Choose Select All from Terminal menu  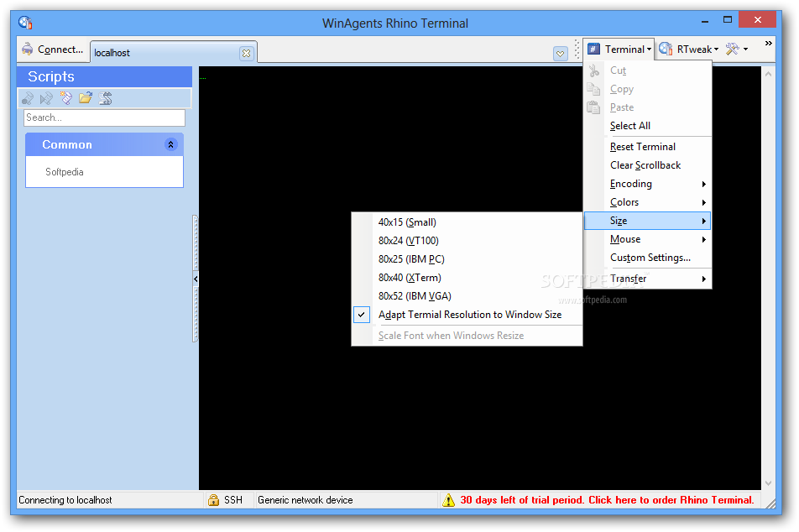pyautogui.click(x=647, y=126)
